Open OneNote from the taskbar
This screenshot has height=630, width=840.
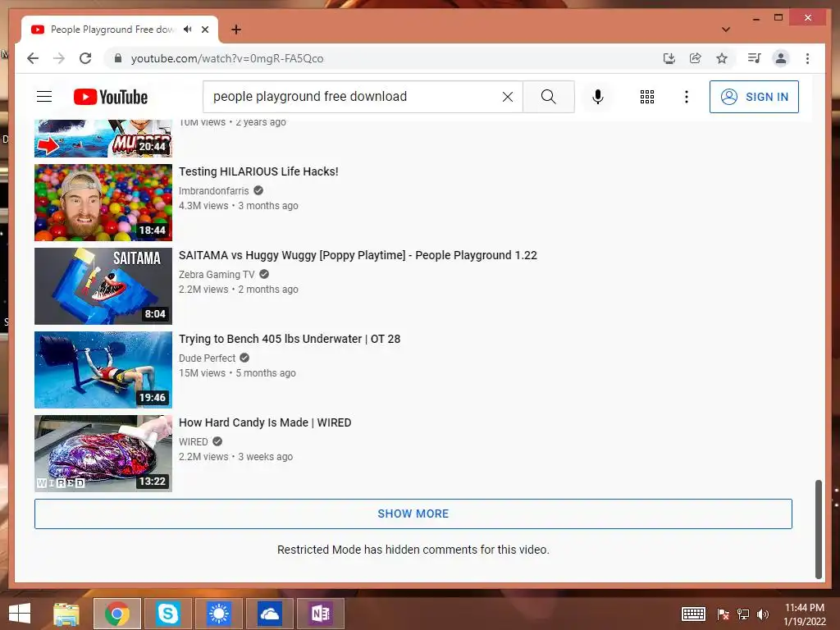pyautogui.click(x=321, y=614)
